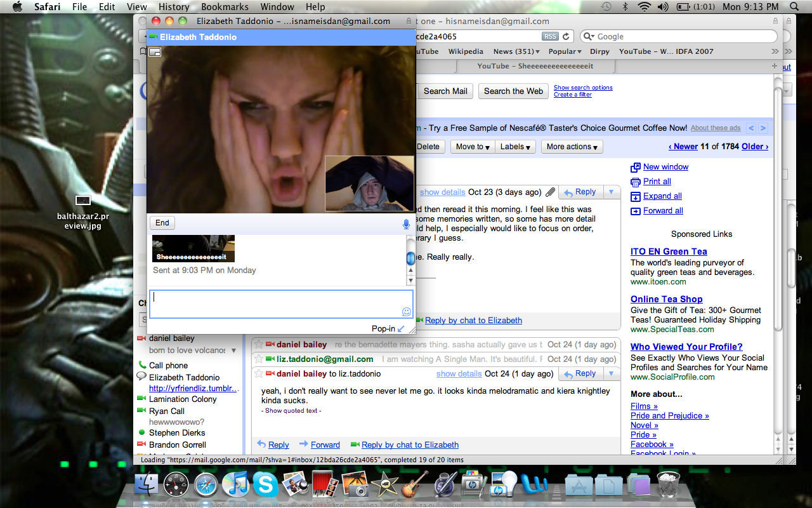Open the Trash in the Dock

668,484
